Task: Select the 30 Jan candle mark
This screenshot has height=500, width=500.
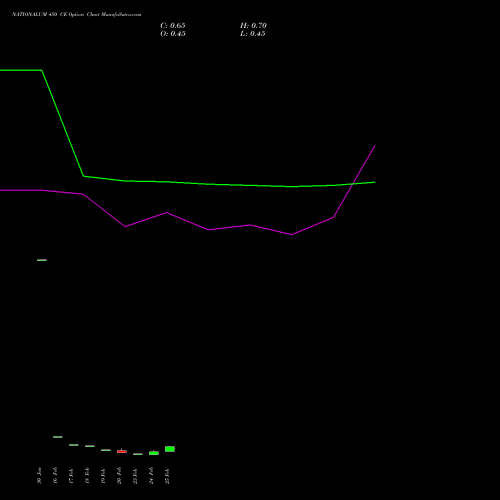Action: [x=42, y=260]
